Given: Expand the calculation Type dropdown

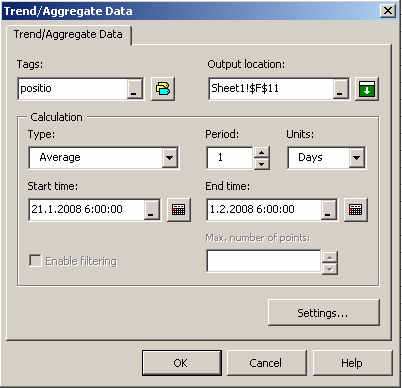Looking at the screenshot, I should 170,157.
